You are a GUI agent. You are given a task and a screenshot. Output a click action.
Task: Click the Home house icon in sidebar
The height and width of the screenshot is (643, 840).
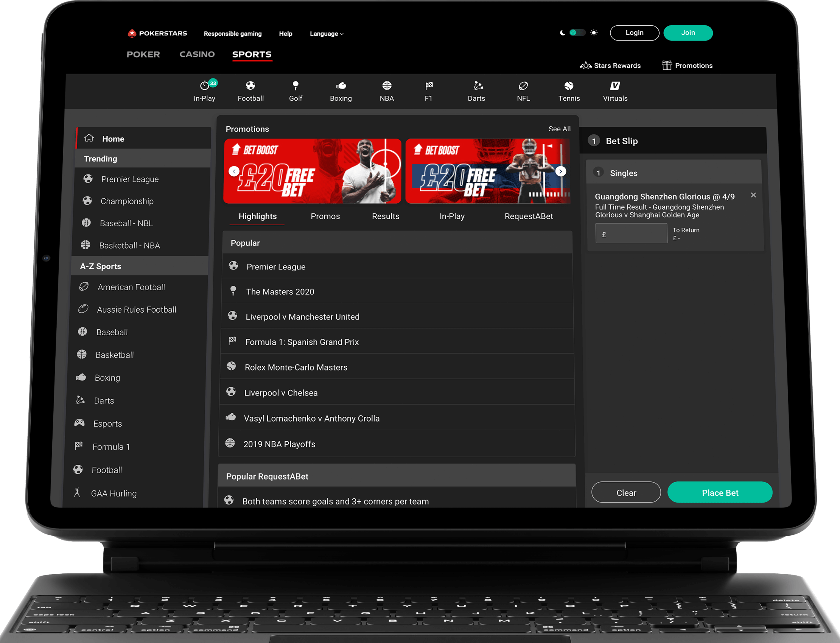89,138
